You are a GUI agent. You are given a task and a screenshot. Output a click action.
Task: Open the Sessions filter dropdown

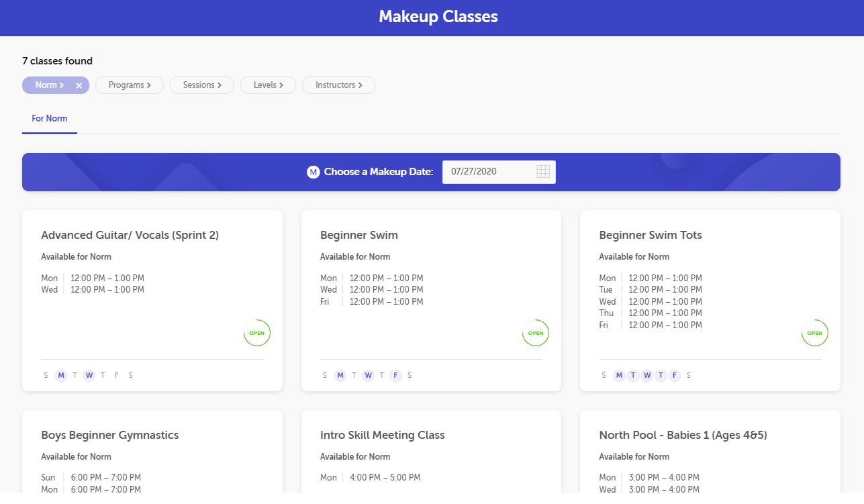click(x=202, y=85)
